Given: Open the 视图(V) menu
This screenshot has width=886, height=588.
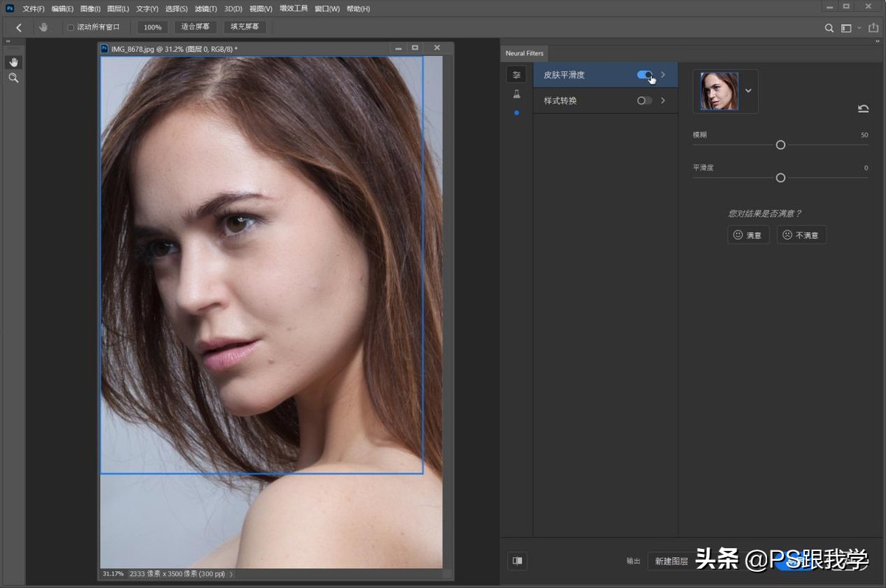Looking at the screenshot, I should click(261, 9).
